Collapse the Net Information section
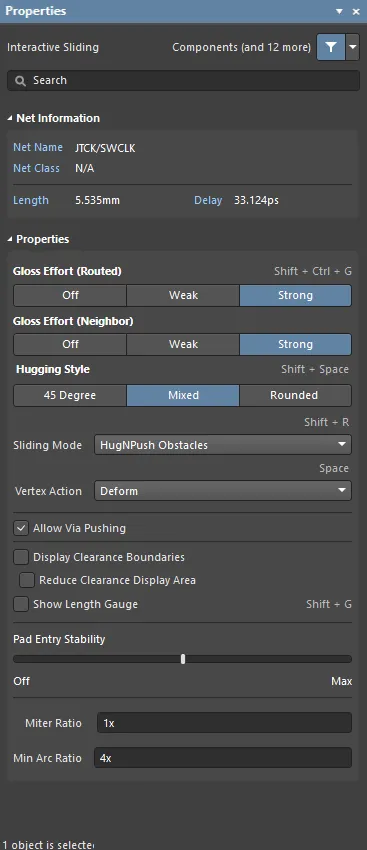Screen dimensions: 367x850 (x=10, y=118)
